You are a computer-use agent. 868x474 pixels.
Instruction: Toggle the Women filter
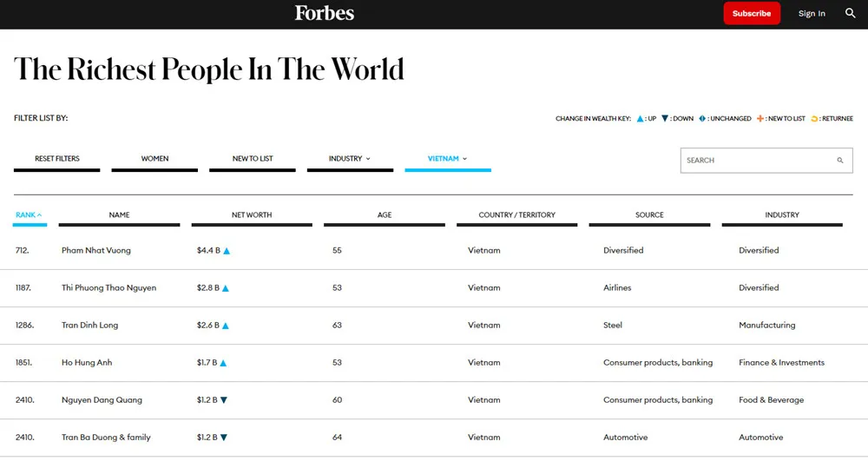(x=155, y=159)
